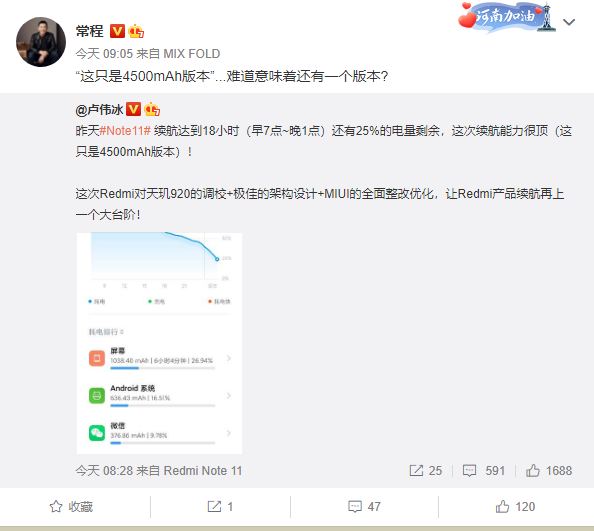
Task: Click the 河南加油 badge banner
Action: 507,17
